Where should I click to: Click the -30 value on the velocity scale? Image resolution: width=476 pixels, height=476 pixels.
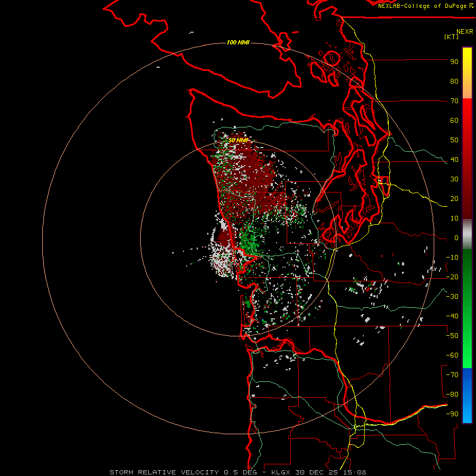tap(452, 297)
